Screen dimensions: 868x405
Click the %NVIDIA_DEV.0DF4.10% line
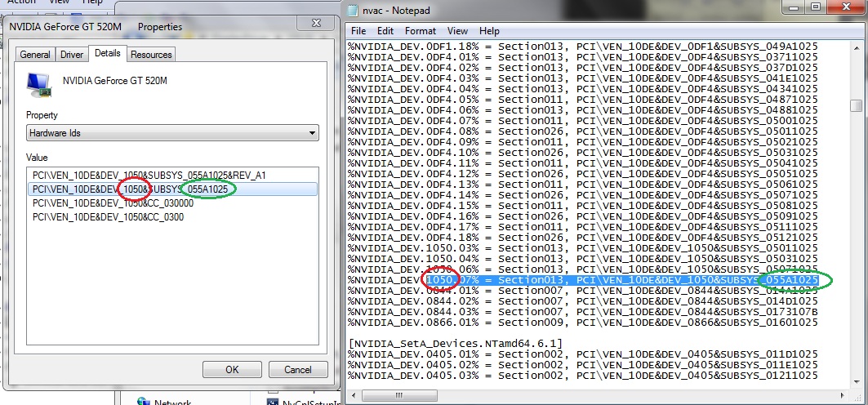(x=584, y=152)
